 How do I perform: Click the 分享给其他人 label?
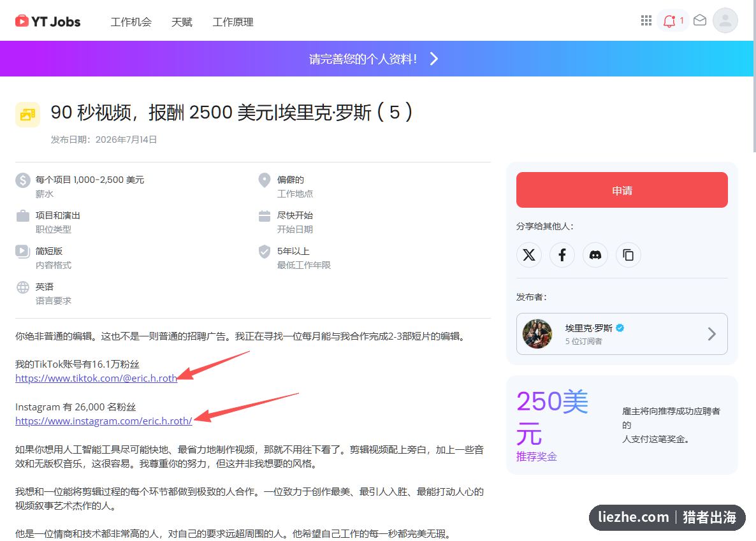545,226
